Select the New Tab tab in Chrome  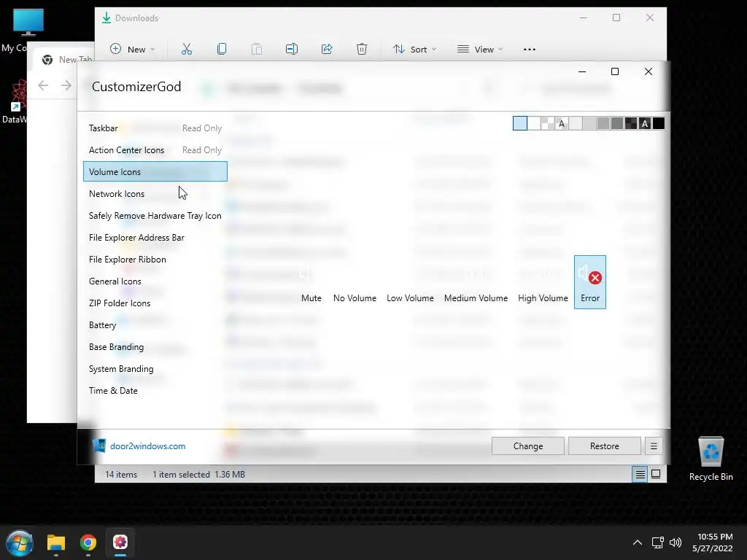(x=66, y=60)
